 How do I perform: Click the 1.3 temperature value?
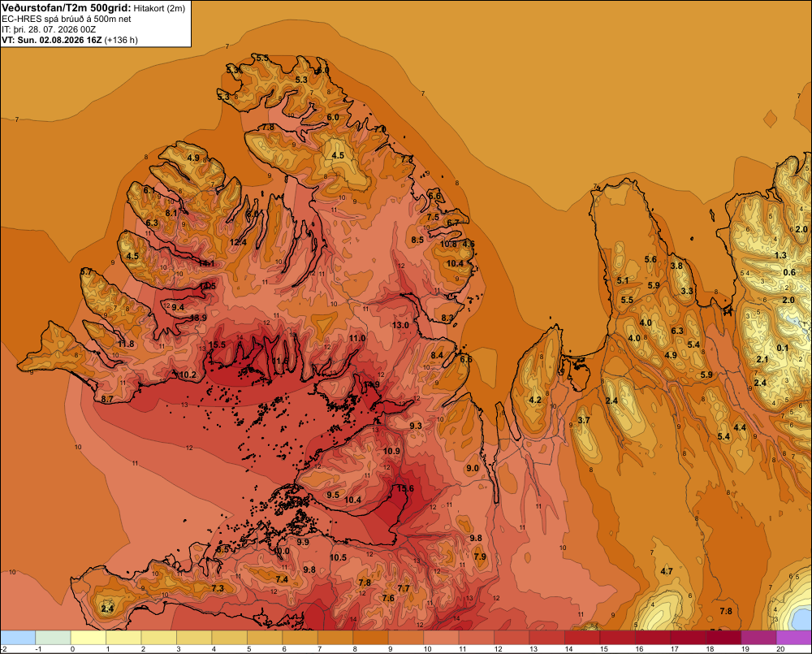[780, 255]
